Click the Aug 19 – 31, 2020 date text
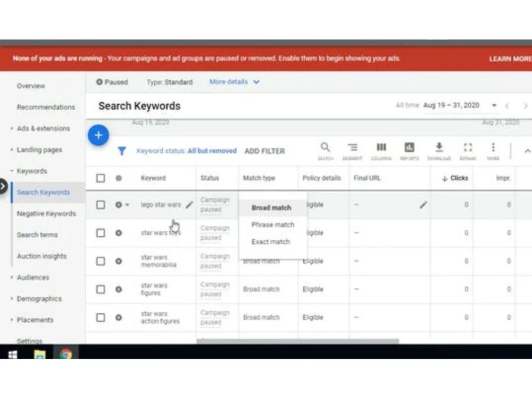Image resolution: width=532 pixels, height=399 pixels. [451, 105]
